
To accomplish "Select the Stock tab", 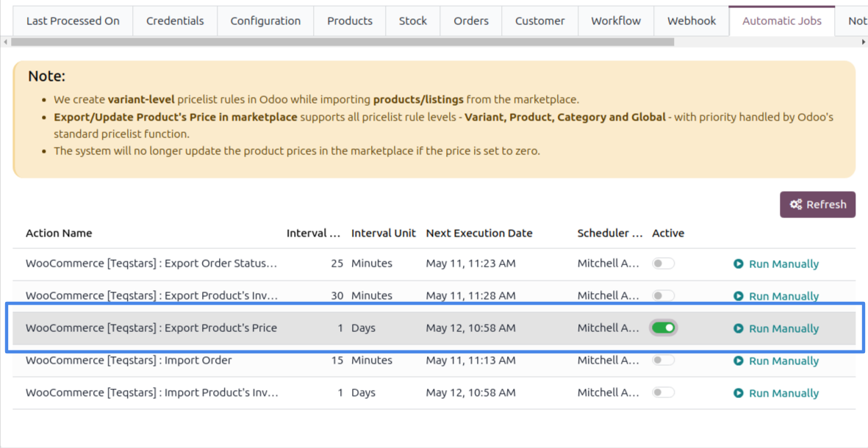I will pyautogui.click(x=413, y=21).
